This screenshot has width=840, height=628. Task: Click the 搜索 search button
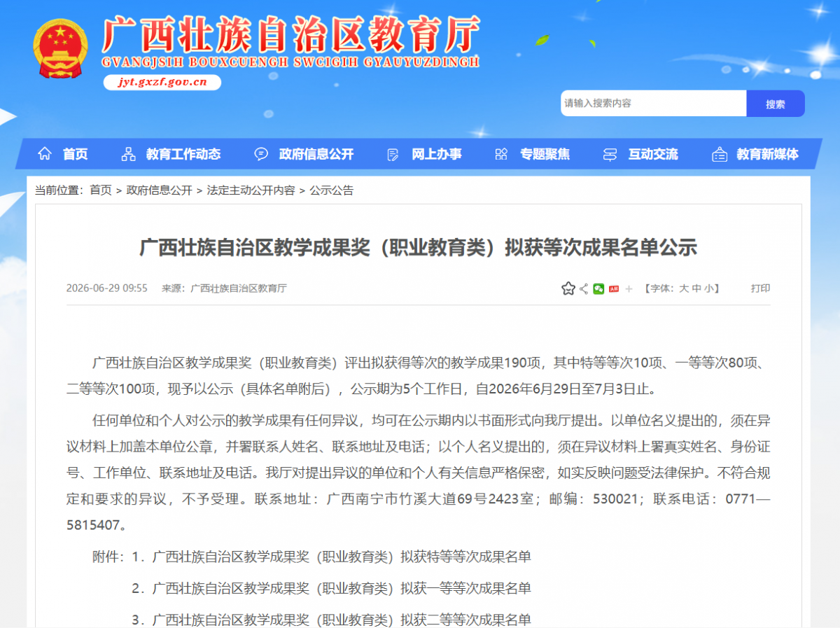pos(776,104)
